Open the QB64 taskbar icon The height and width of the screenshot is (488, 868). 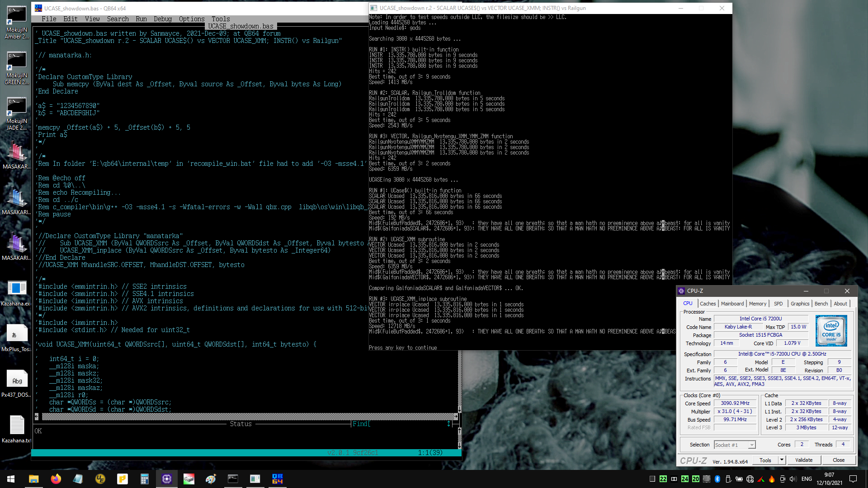[277, 479]
